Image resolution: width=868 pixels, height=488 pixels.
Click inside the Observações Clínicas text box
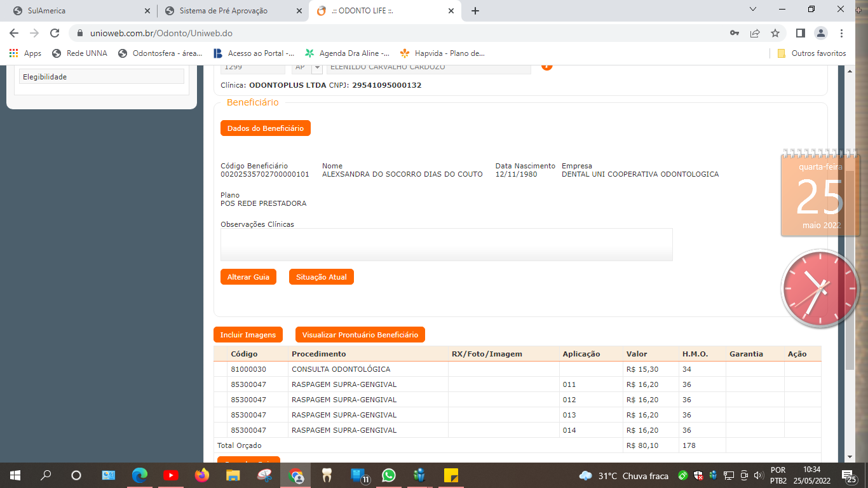coord(446,245)
